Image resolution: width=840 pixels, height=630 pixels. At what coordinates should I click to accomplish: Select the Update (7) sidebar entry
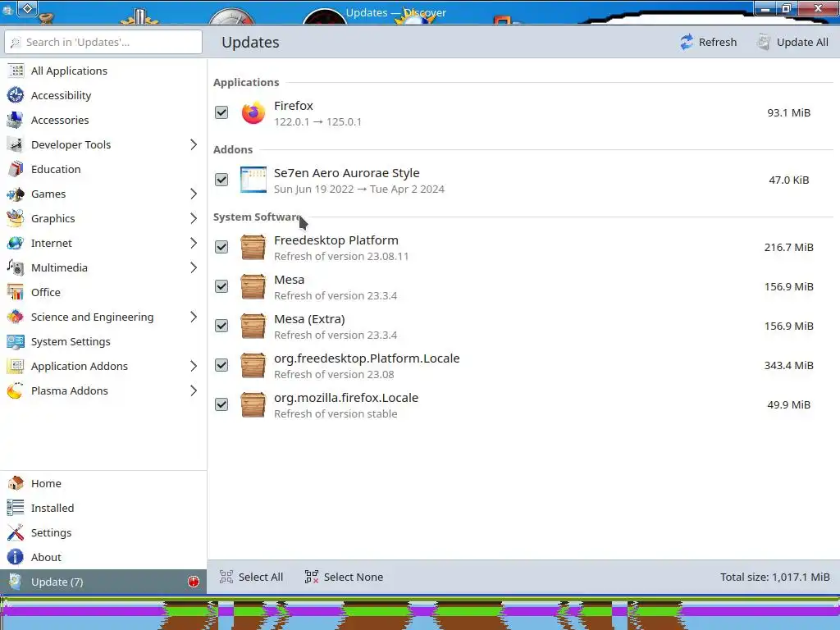pos(103,582)
